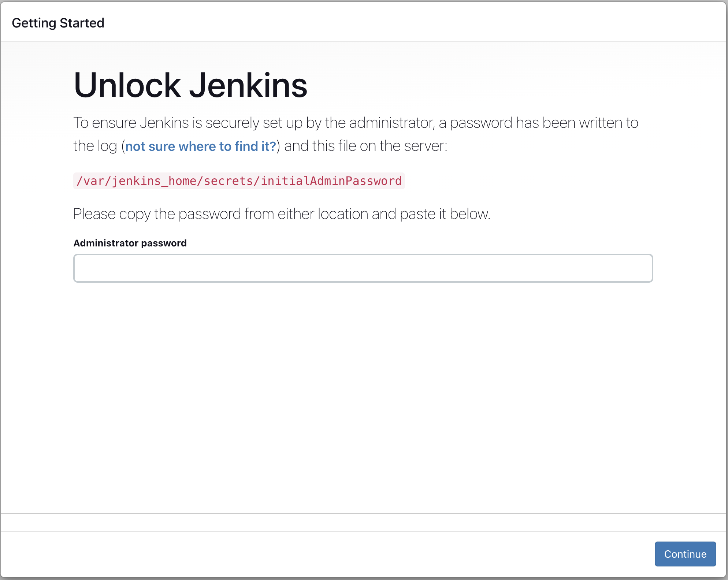728x580 pixels.
Task: Click the 'To ensure Jenkins is securely' sentence
Action: (355, 123)
